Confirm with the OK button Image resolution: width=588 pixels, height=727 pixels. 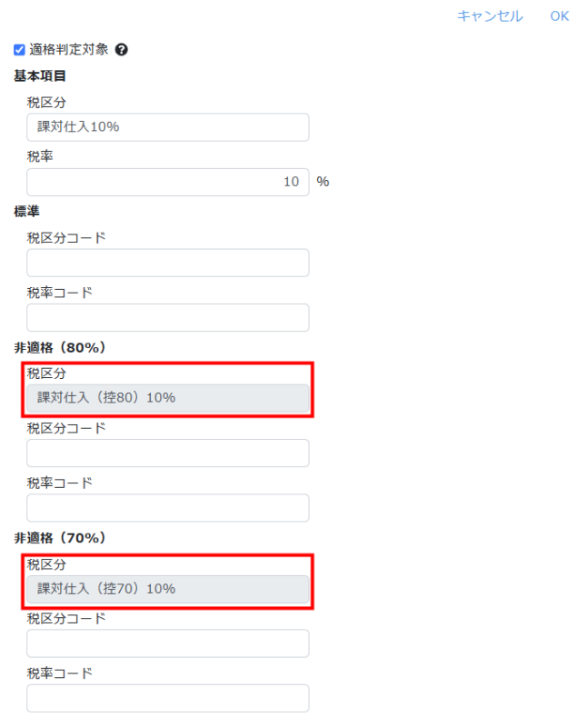point(559,16)
